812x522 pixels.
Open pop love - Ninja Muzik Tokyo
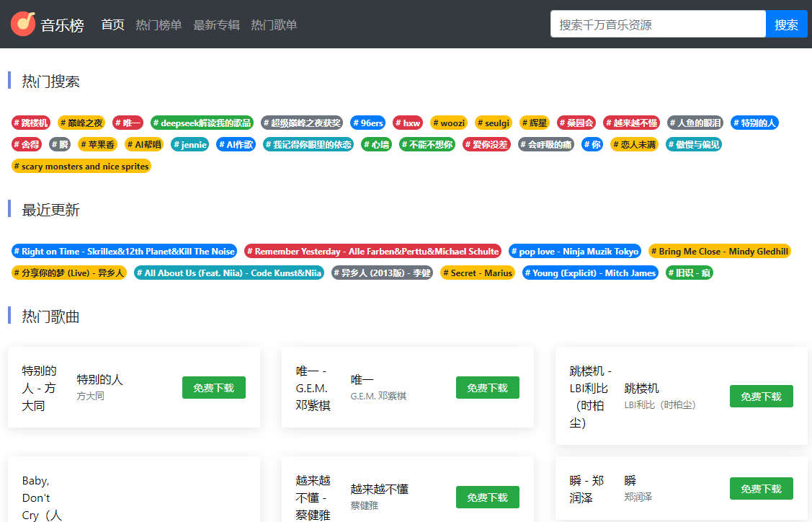[575, 252]
